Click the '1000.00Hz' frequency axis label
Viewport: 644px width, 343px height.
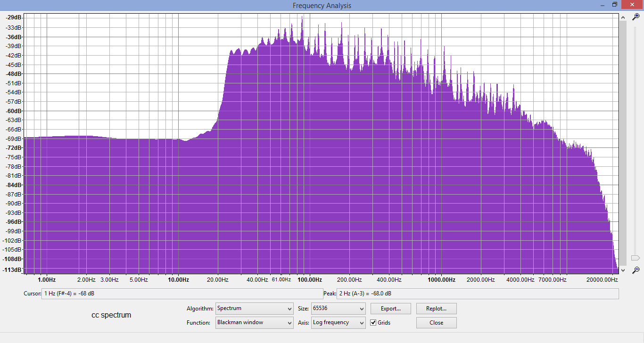click(x=441, y=280)
